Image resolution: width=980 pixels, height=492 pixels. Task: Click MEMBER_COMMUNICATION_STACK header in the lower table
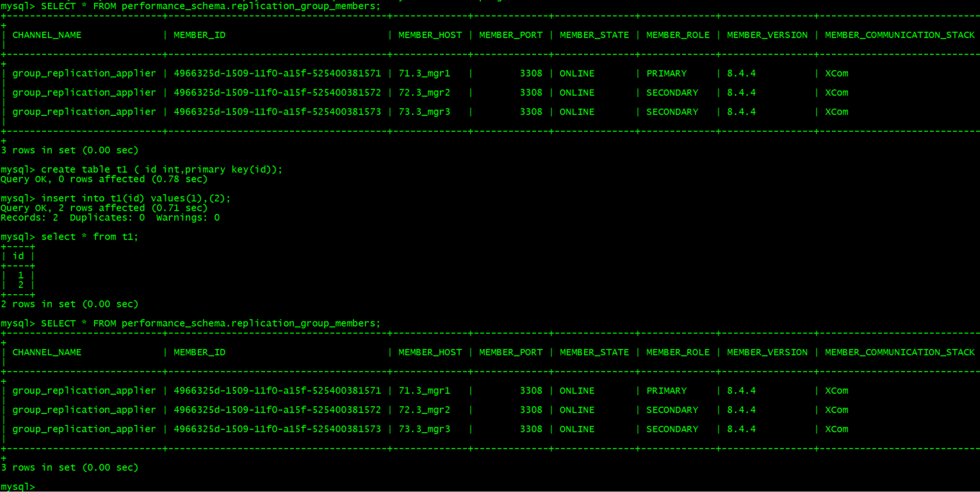900,352
